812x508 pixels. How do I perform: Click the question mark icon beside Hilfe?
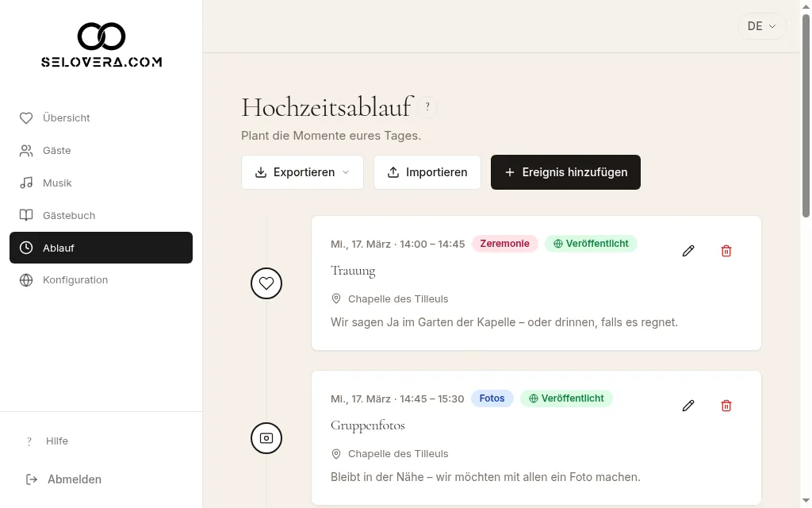pyautogui.click(x=29, y=441)
